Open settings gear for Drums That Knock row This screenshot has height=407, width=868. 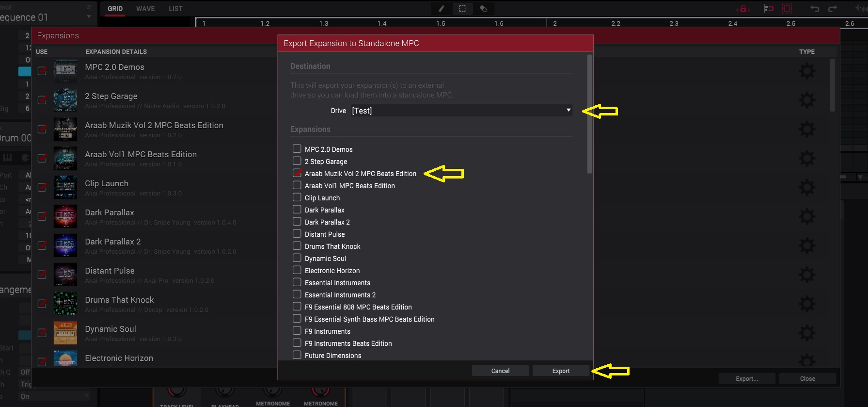click(x=807, y=304)
